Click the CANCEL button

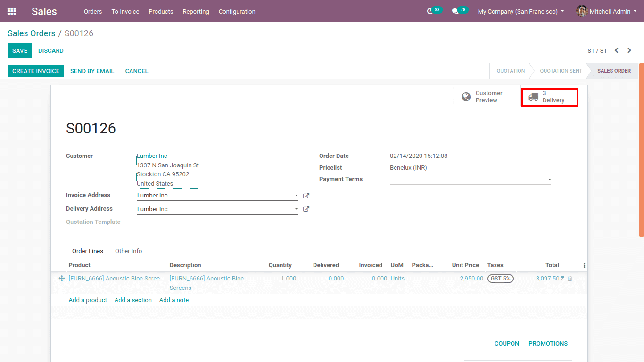coord(137,71)
